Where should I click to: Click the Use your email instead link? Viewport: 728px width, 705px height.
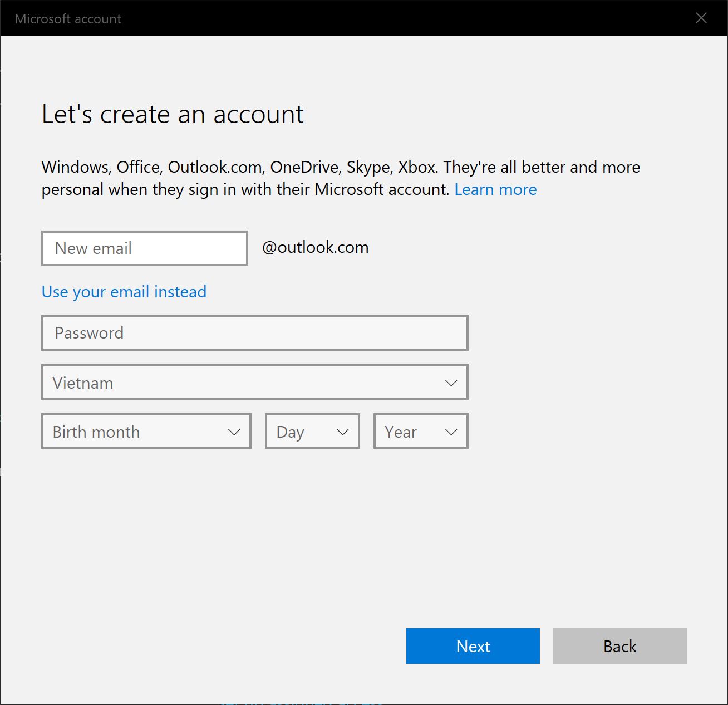tap(124, 292)
